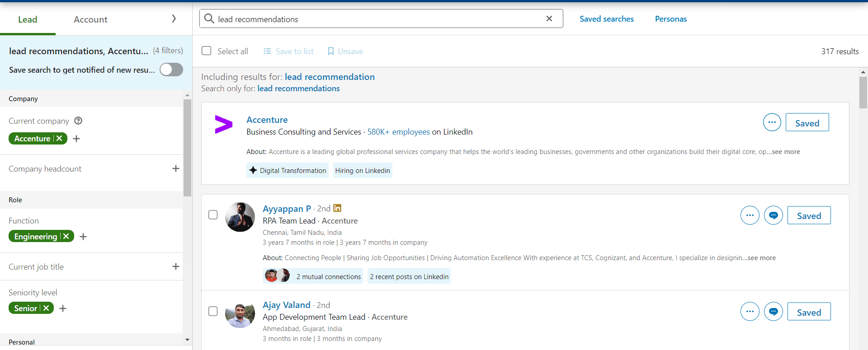Message Ajay Valand via chat icon

(774, 312)
